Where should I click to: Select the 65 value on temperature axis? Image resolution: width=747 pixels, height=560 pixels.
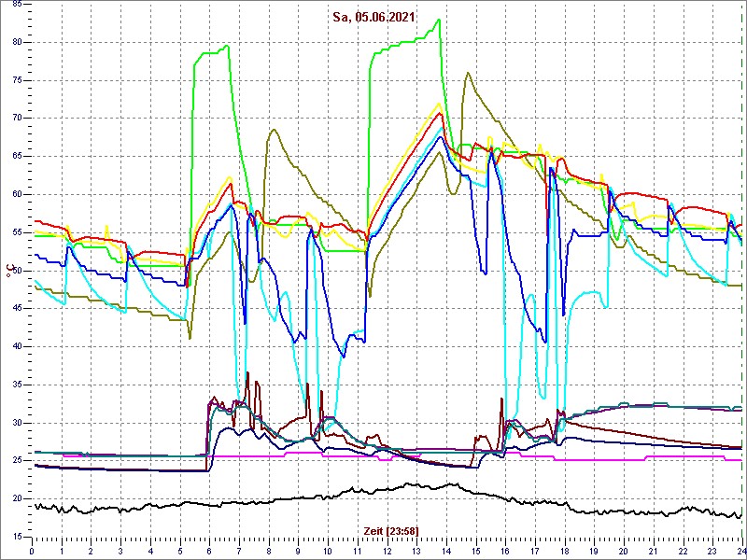[17, 156]
